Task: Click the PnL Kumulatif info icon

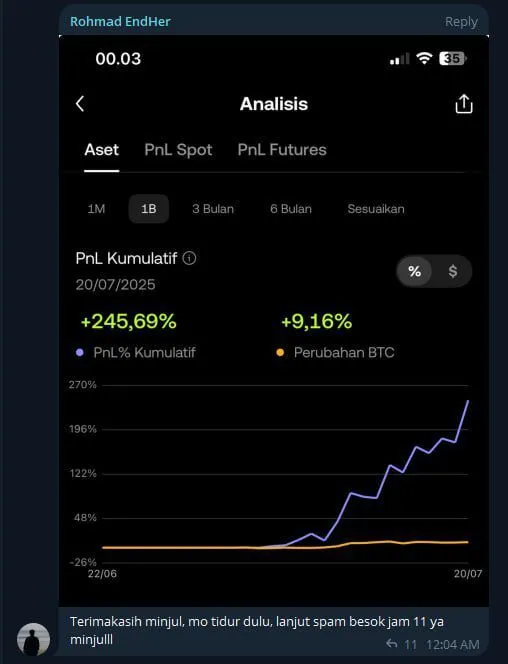Action: (189, 258)
